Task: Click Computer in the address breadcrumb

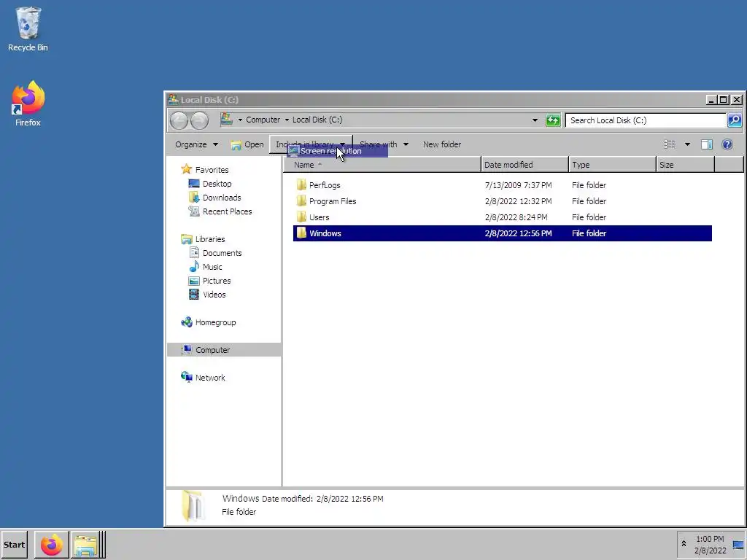Action: coord(263,120)
